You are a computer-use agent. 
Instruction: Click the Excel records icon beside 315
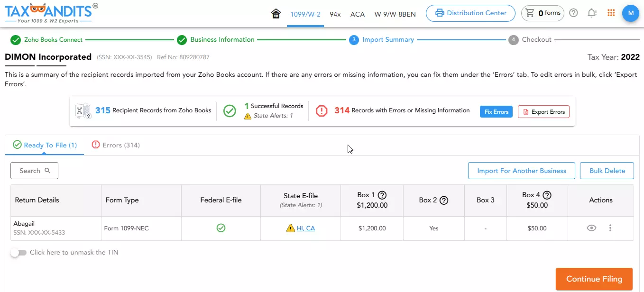(83, 111)
